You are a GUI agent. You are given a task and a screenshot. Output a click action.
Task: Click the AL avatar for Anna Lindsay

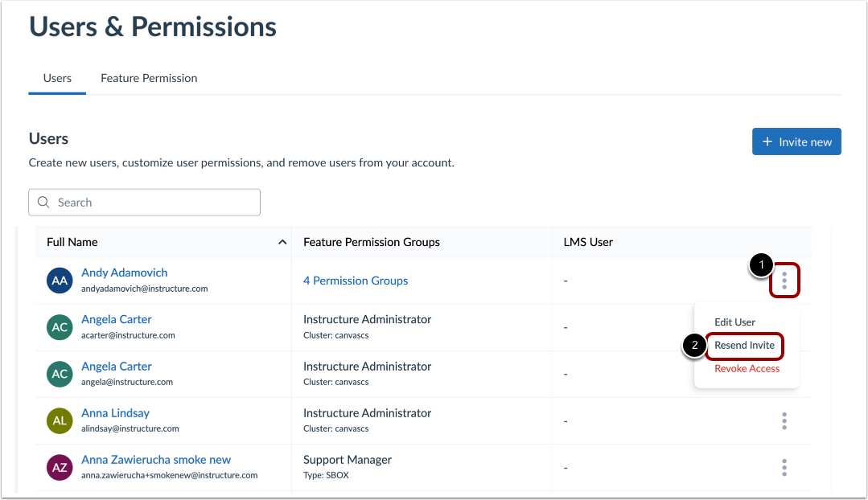click(60, 420)
